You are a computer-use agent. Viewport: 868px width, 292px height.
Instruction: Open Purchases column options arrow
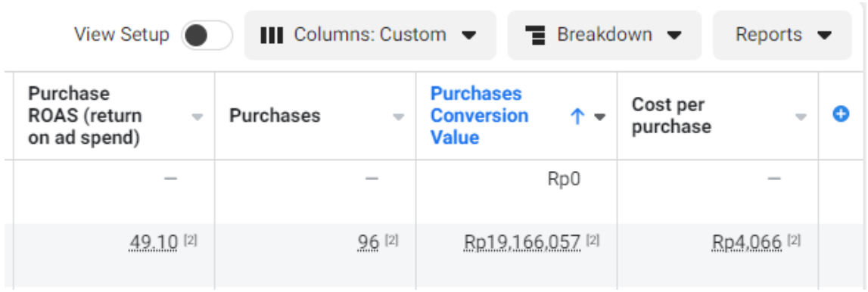click(x=399, y=116)
